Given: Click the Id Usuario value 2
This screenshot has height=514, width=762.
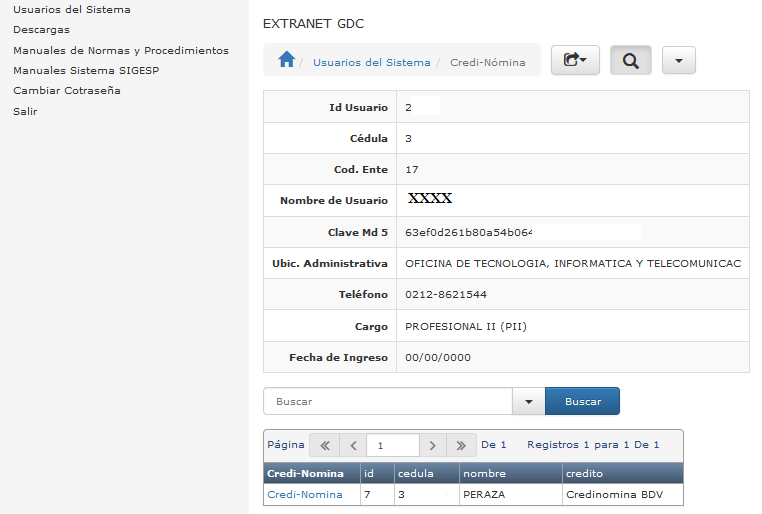Looking at the screenshot, I should [x=408, y=107].
